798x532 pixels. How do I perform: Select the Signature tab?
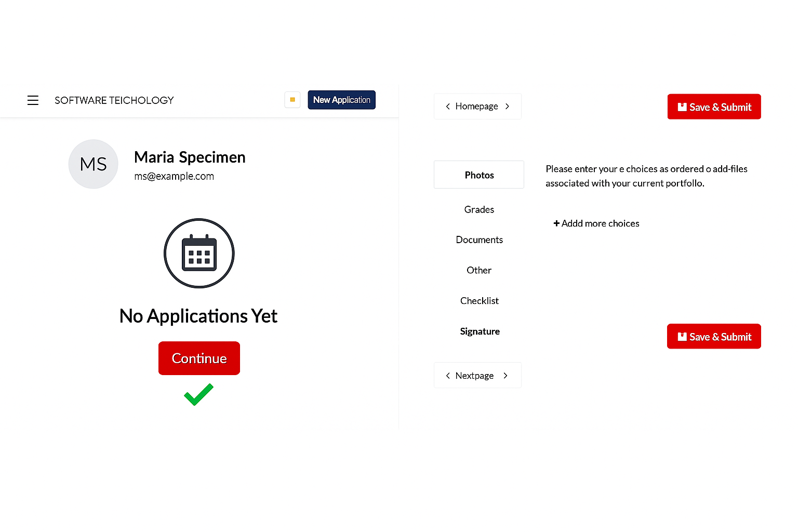(x=480, y=331)
